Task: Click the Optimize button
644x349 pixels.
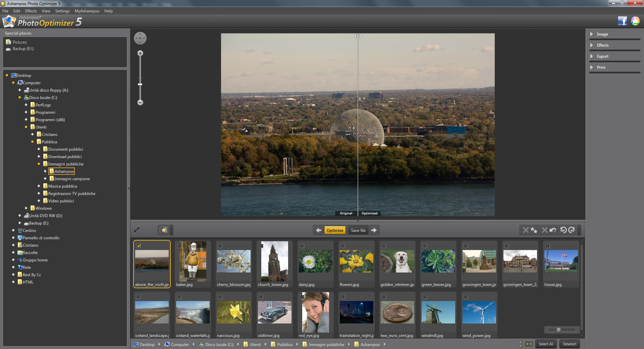Action: click(x=335, y=230)
